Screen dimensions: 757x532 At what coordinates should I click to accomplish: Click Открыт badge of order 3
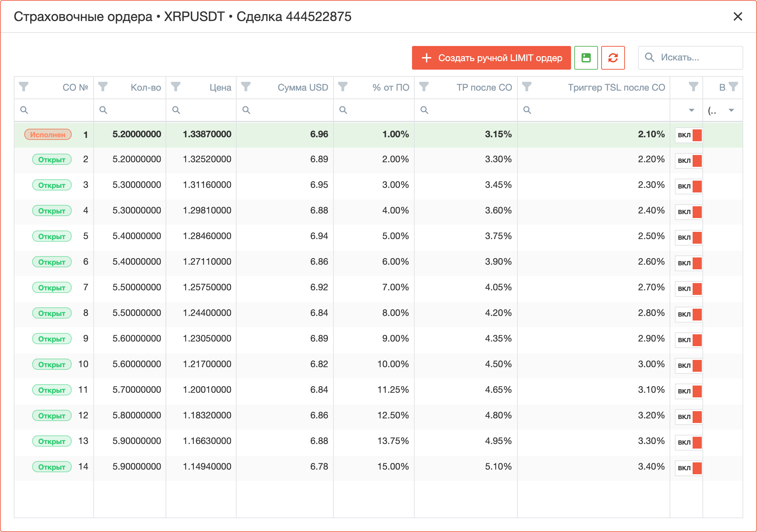(x=52, y=185)
